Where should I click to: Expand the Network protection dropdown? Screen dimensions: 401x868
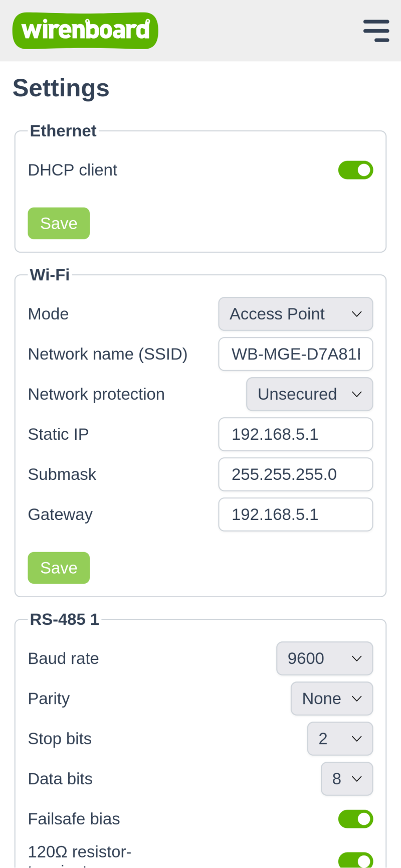[309, 394]
